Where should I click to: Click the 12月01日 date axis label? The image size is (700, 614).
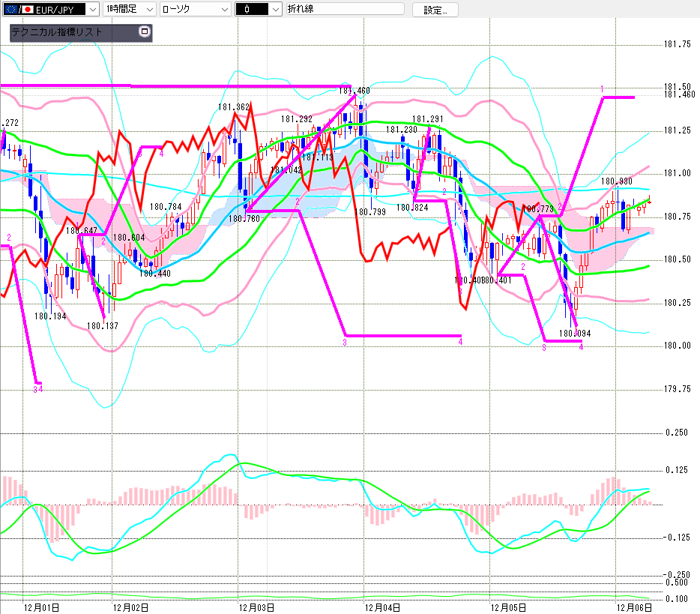point(41,607)
